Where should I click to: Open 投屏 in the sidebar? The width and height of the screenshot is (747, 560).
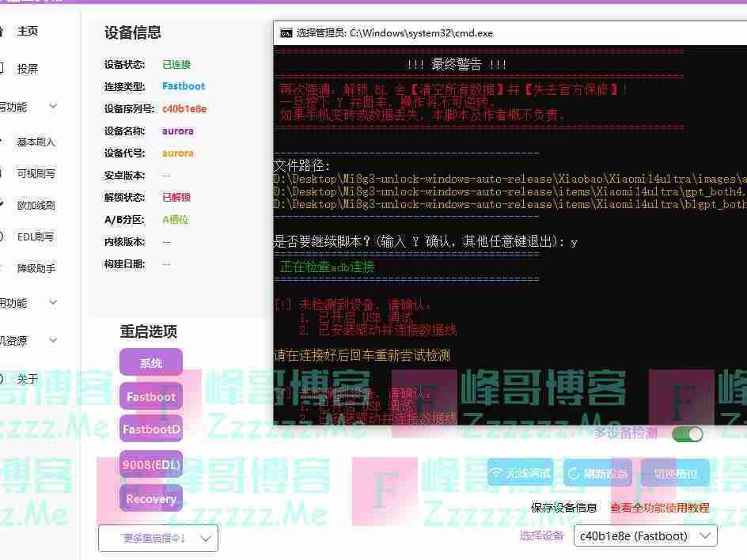(x=28, y=69)
